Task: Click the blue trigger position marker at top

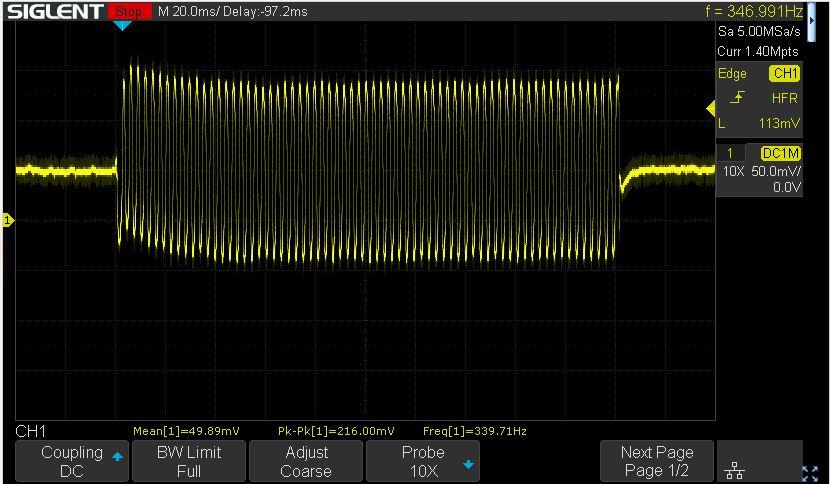Action: click(122, 25)
